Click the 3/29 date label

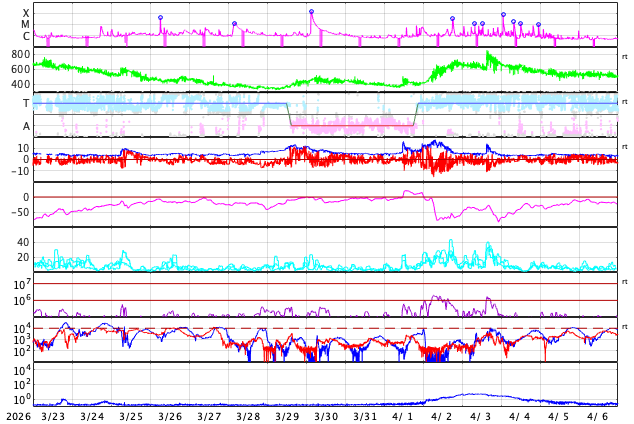(x=287, y=416)
